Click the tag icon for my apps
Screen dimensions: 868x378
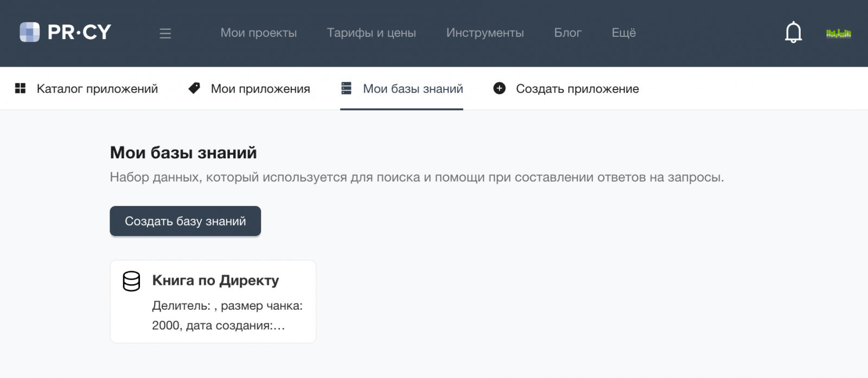(194, 88)
